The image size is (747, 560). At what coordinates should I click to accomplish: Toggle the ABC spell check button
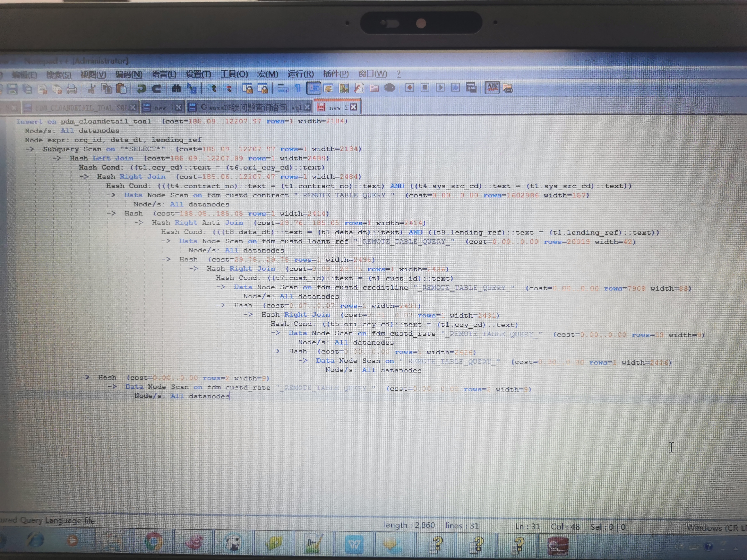[492, 88]
